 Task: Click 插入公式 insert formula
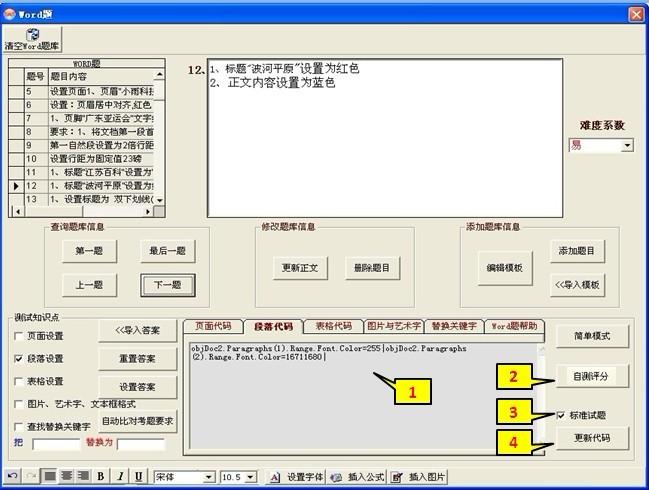tap(358, 477)
